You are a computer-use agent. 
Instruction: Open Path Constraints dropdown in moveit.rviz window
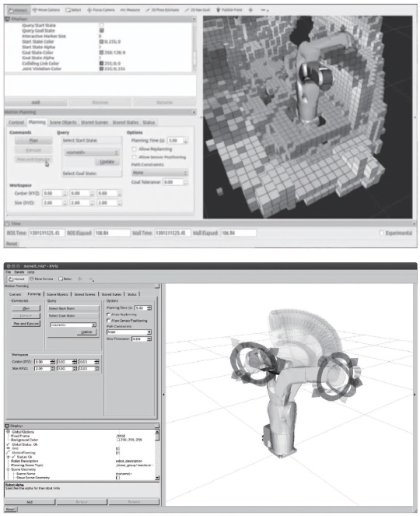pos(129,332)
